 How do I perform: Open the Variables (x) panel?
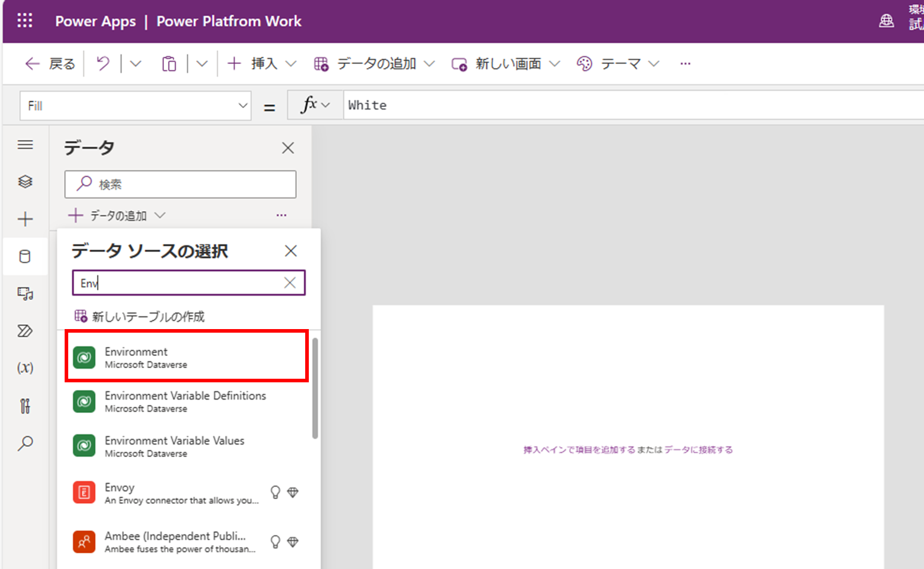pyautogui.click(x=25, y=368)
